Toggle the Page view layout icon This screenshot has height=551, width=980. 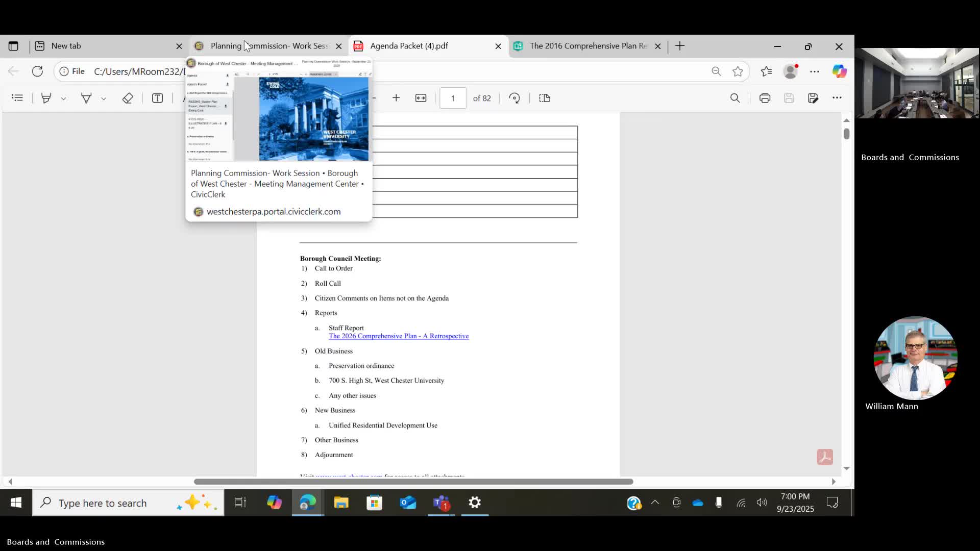tap(545, 98)
